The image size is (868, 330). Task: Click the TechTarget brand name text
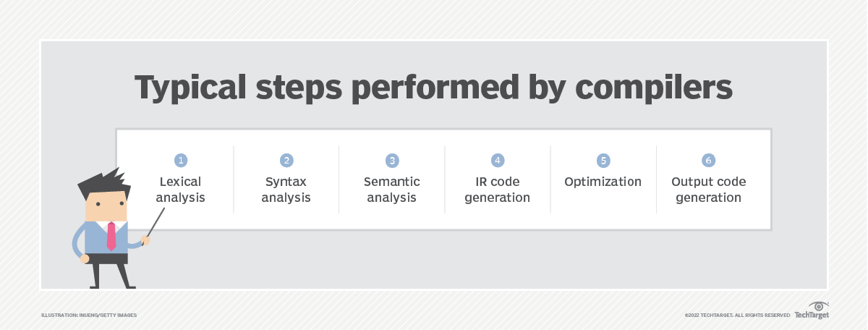pos(812,315)
